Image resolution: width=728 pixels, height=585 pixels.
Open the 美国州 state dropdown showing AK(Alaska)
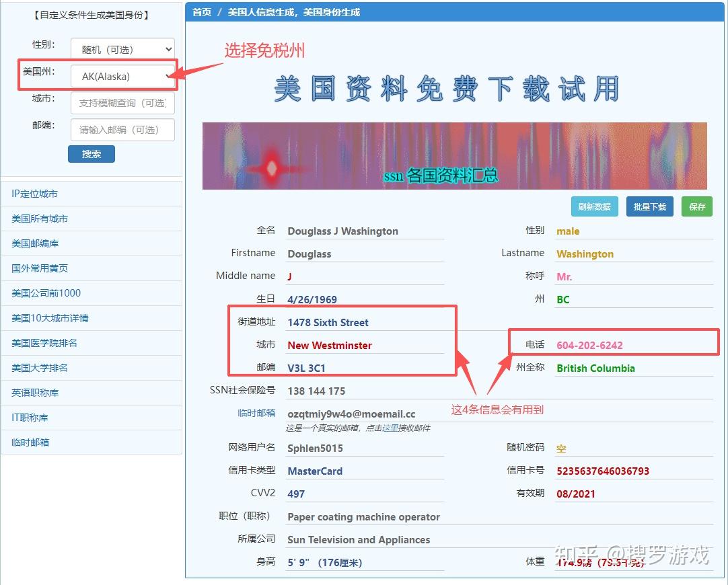(x=122, y=76)
